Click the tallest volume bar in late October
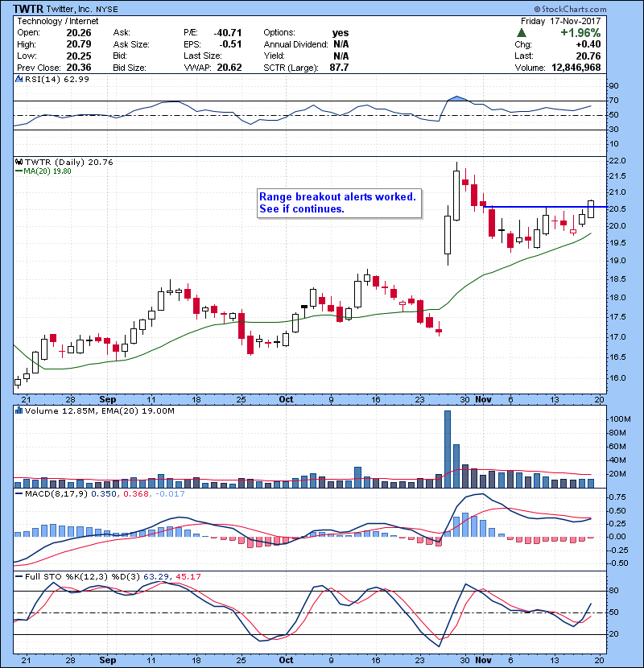 tap(447, 449)
